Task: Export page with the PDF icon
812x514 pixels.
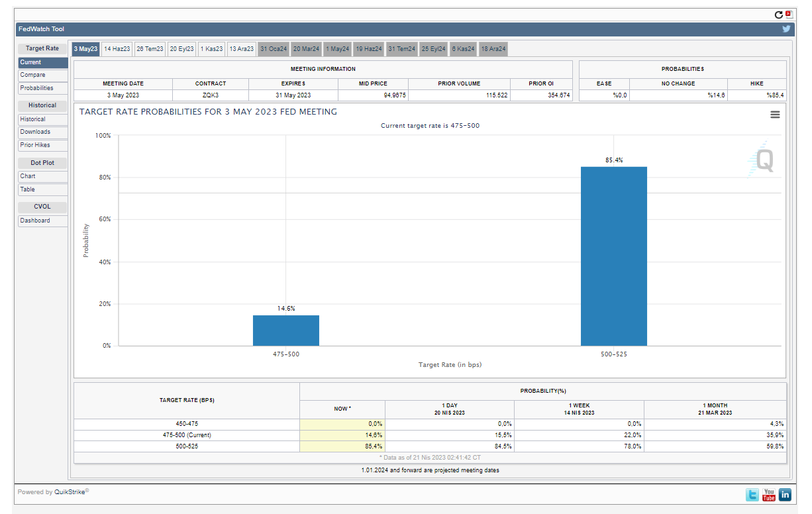Action: click(x=788, y=14)
